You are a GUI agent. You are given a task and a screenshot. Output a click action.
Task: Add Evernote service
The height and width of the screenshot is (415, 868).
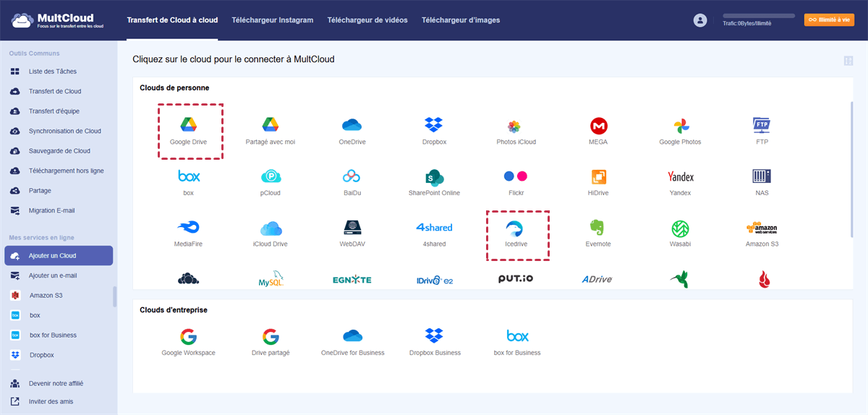pos(598,233)
